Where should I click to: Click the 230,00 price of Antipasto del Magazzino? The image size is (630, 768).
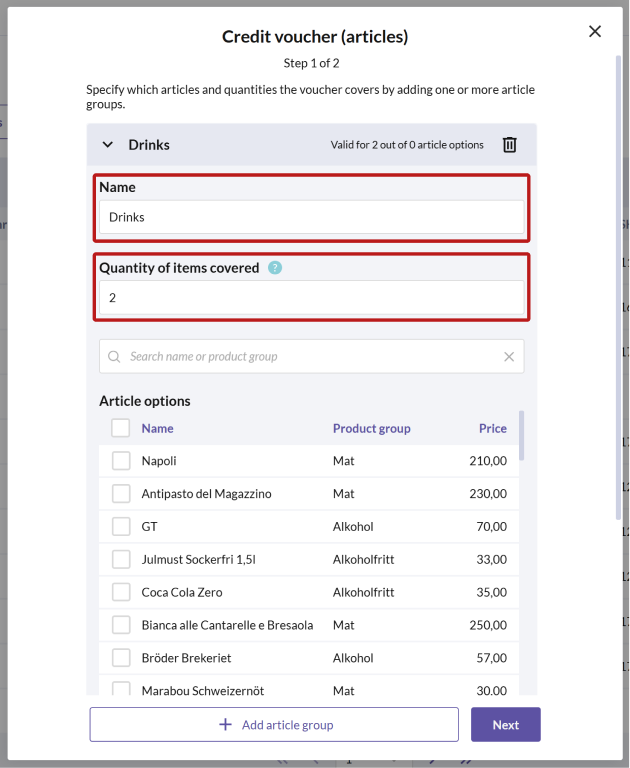pos(488,494)
